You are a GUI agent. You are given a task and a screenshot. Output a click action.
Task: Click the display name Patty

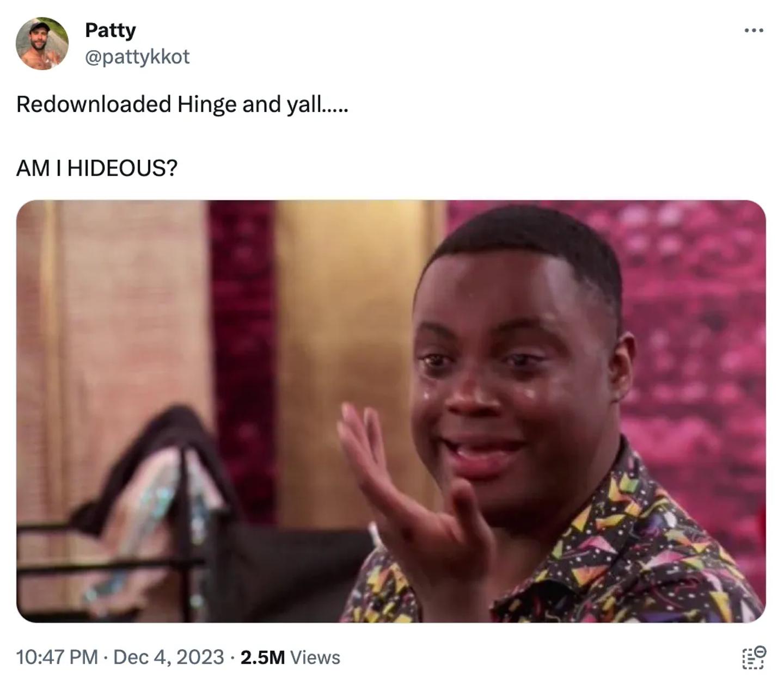111,30
